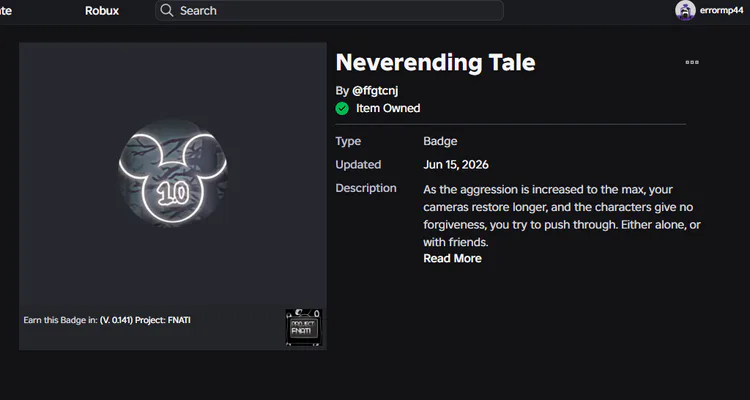Click the 'Description' label
The height and width of the screenshot is (400, 750).
point(366,188)
